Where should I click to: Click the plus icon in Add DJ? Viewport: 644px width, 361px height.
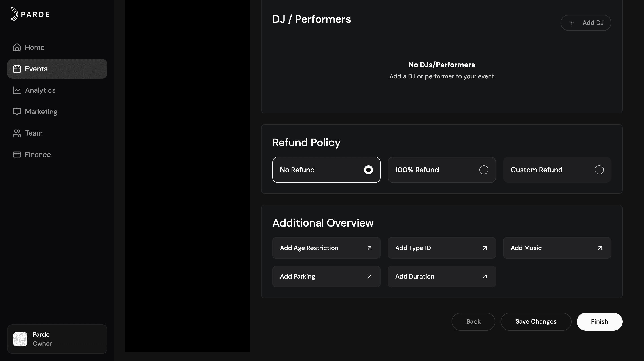(572, 23)
